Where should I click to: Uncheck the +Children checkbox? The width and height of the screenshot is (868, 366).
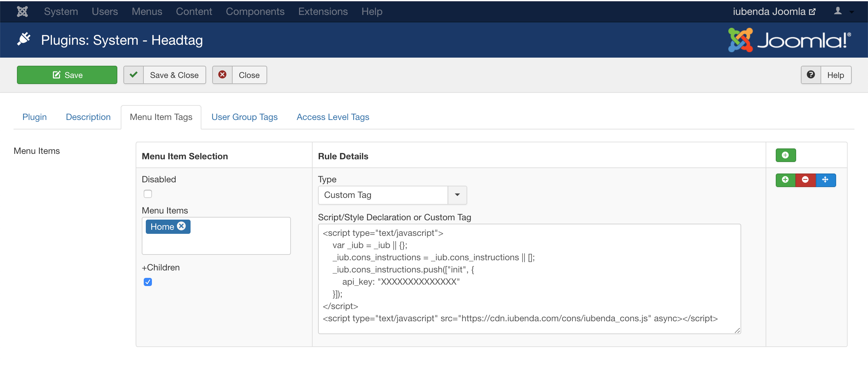(x=147, y=282)
